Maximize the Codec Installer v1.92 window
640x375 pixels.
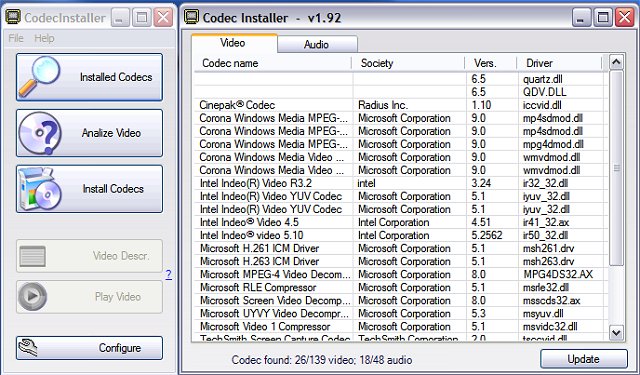602,18
